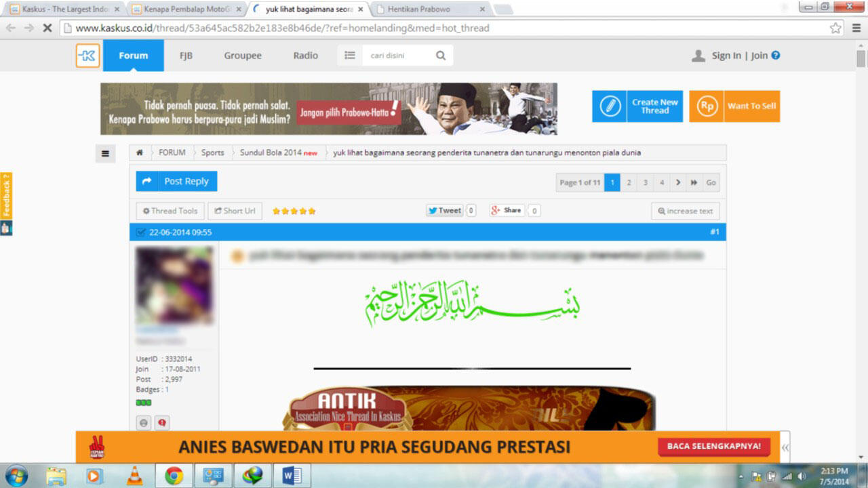868x488 pixels.
Task: Open the Sports breadcrumb link
Action: 212,152
